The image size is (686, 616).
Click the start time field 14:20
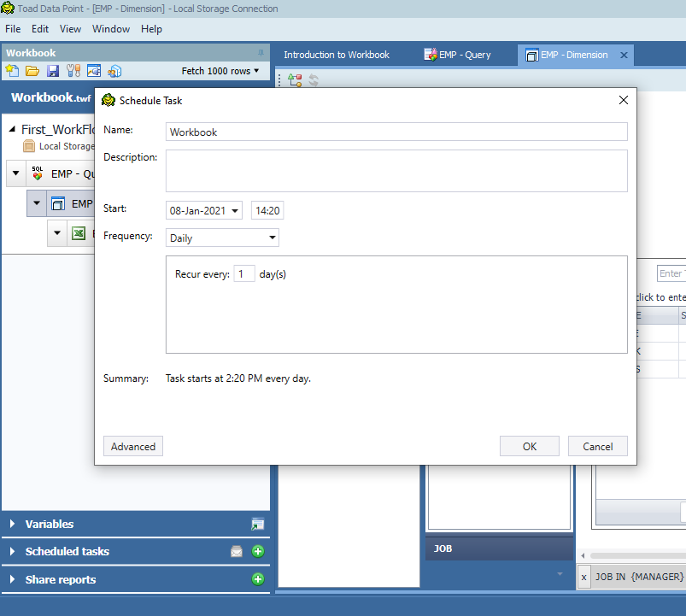267,210
